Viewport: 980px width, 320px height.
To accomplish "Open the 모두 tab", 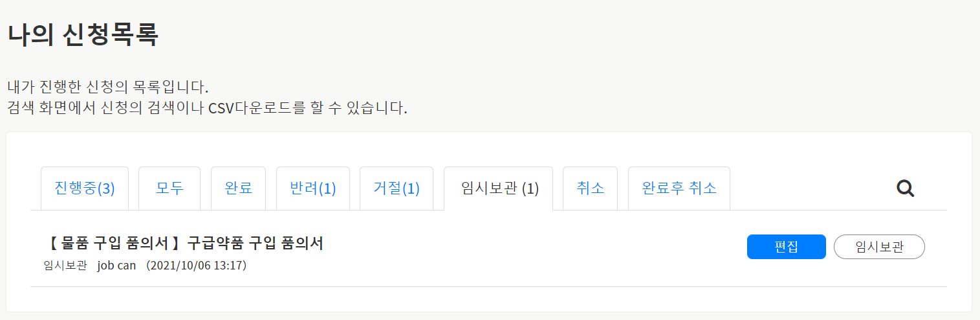I will tap(169, 189).
